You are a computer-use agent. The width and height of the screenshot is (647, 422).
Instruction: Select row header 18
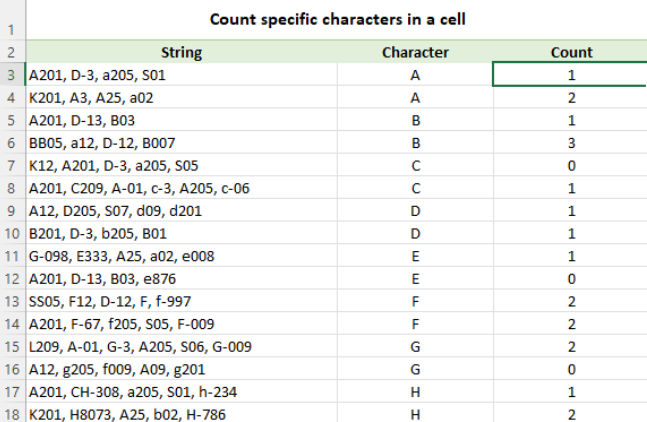(x=12, y=413)
